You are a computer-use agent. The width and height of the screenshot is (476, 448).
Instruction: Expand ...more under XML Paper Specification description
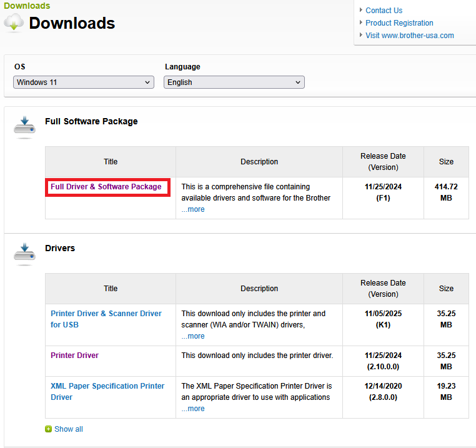tap(193, 409)
